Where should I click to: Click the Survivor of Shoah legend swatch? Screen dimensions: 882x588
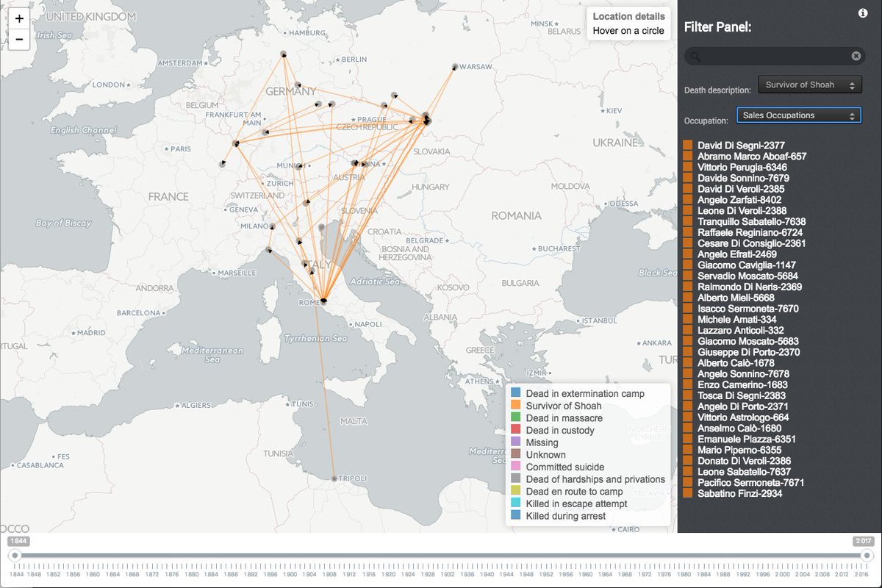pyautogui.click(x=516, y=406)
